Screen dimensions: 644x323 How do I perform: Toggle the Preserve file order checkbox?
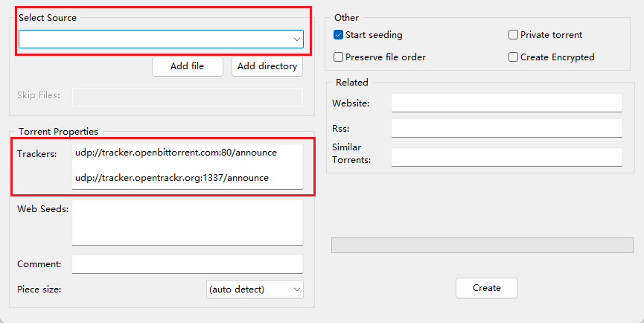(x=339, y=57)
